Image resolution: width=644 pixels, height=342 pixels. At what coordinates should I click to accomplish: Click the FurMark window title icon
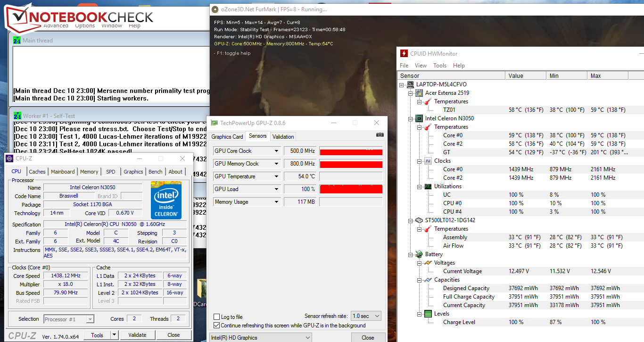tap(215, 9)
